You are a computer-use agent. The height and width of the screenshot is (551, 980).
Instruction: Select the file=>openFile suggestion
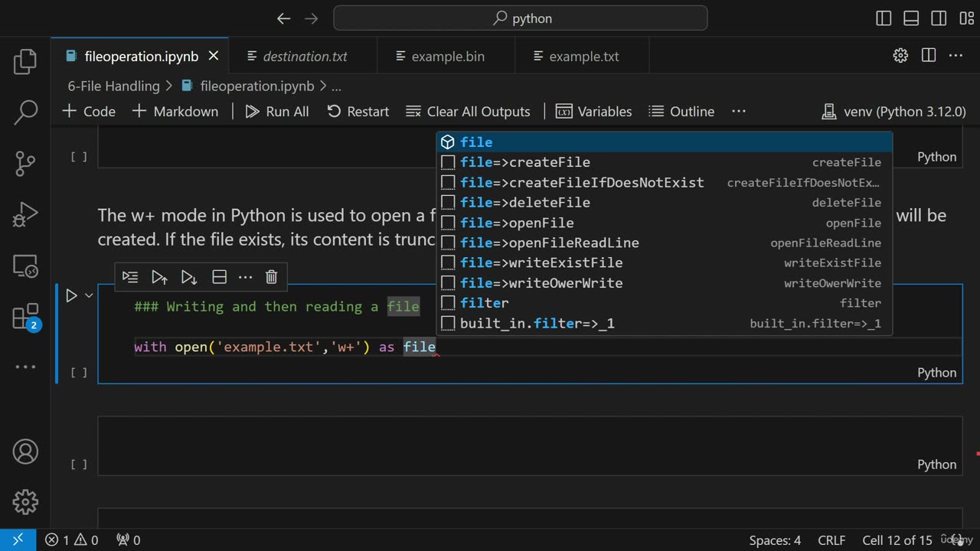pos(665,223)
